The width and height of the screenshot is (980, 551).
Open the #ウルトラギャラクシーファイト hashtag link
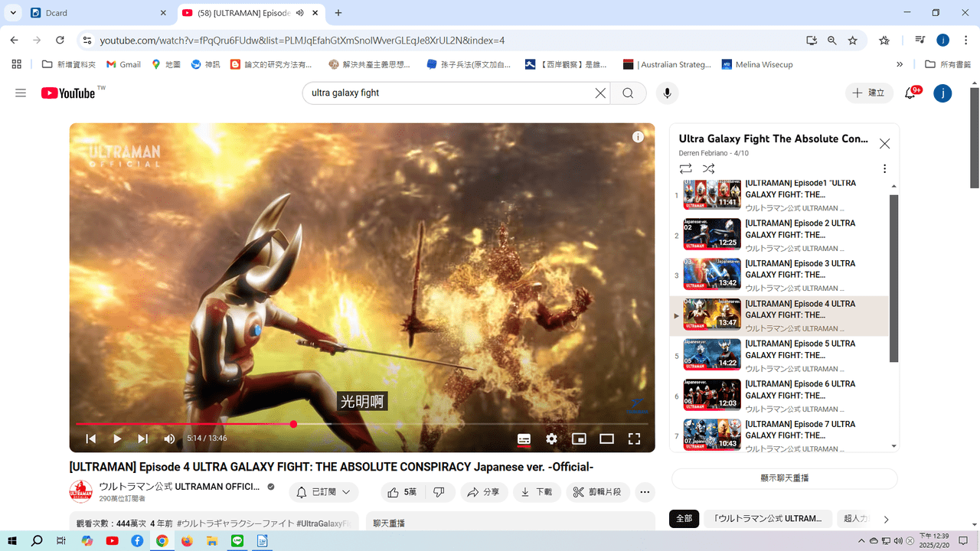tap(236, 523)
